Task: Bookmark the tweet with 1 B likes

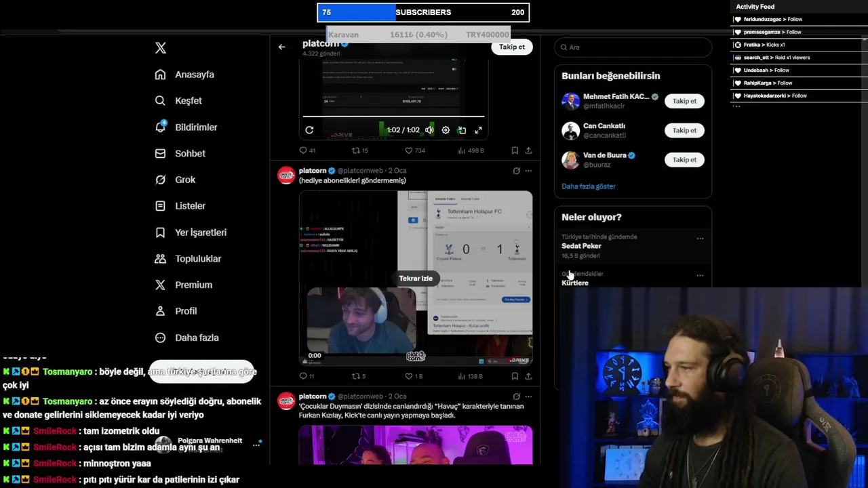Action: pyautogui.click(x=515, y=376)
